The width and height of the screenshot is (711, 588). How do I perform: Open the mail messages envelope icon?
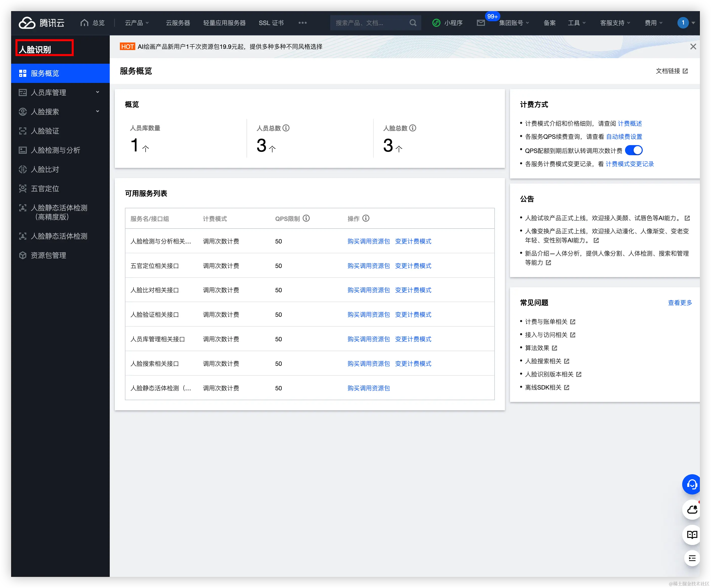[x=481, y=23]
